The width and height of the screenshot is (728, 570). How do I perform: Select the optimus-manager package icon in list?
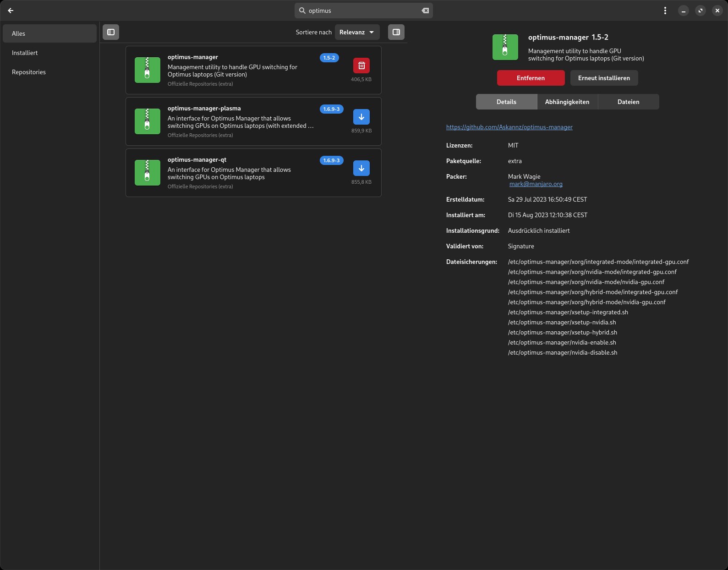[148, 70]
